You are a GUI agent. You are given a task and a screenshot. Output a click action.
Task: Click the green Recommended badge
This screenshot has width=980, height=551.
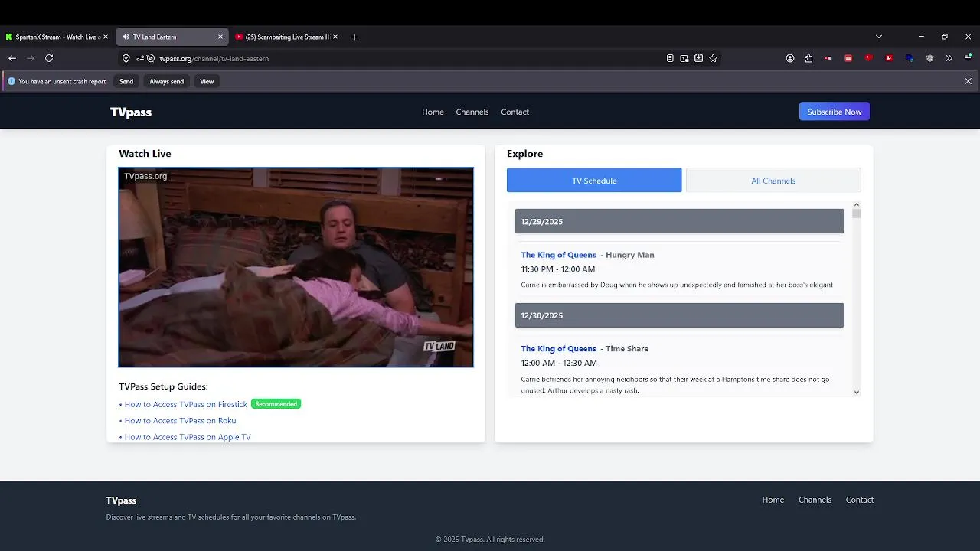276,404
